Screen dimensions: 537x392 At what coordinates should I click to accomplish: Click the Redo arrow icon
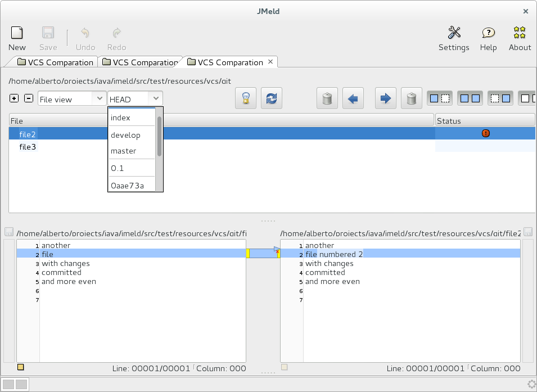117,33
